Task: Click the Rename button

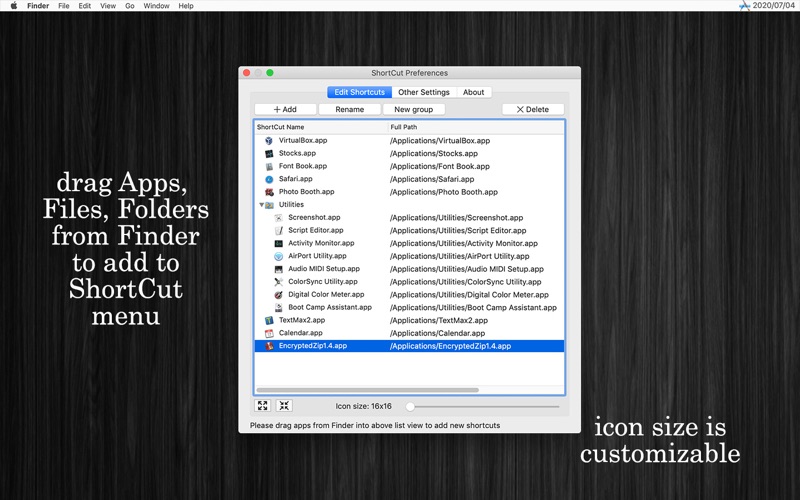Action: click(349, 109)
